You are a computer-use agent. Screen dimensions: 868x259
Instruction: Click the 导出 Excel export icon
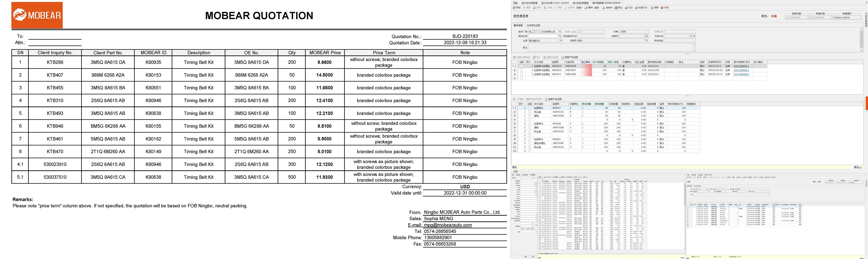tap(616, 8)
